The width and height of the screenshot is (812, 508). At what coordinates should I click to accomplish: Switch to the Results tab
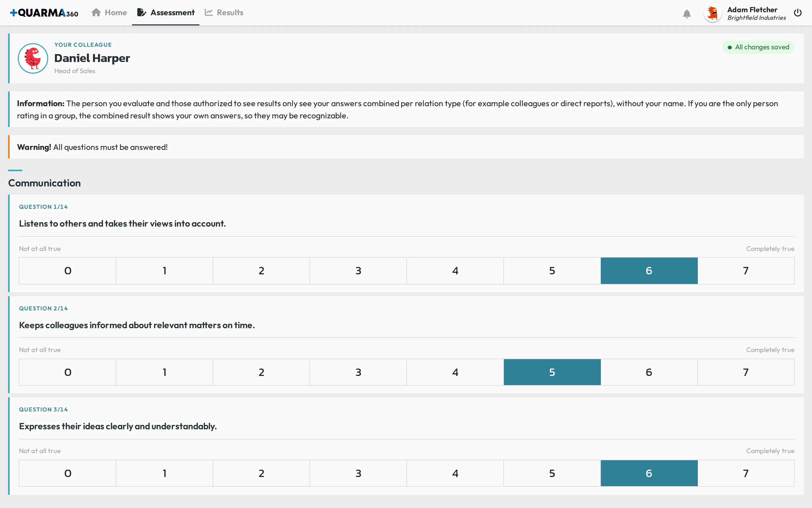pos(224,13)
